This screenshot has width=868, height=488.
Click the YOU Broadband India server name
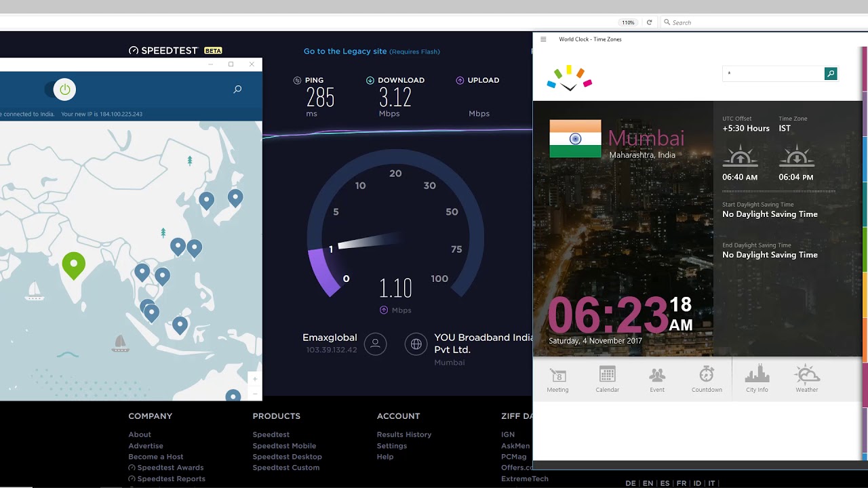click(x=484, y=344)
